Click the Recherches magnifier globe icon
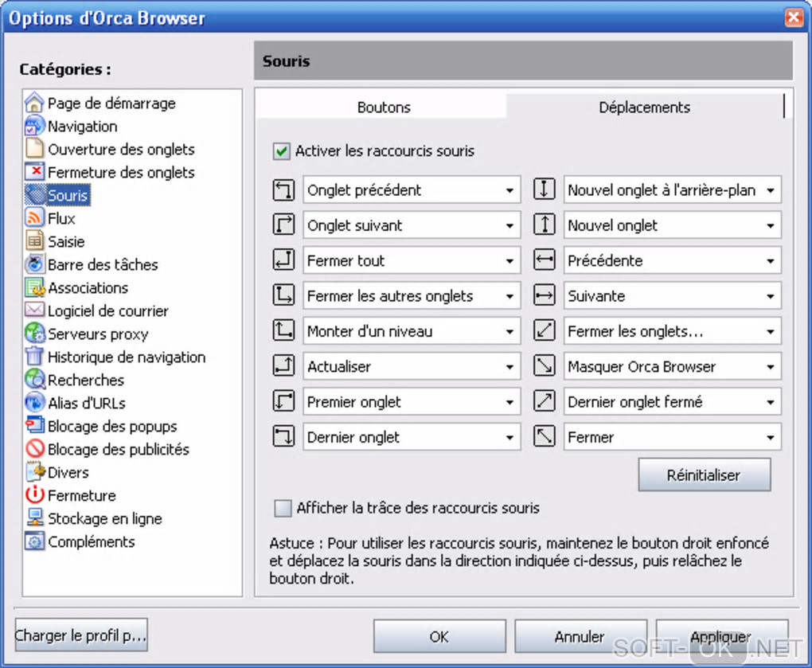 point(34,380)
